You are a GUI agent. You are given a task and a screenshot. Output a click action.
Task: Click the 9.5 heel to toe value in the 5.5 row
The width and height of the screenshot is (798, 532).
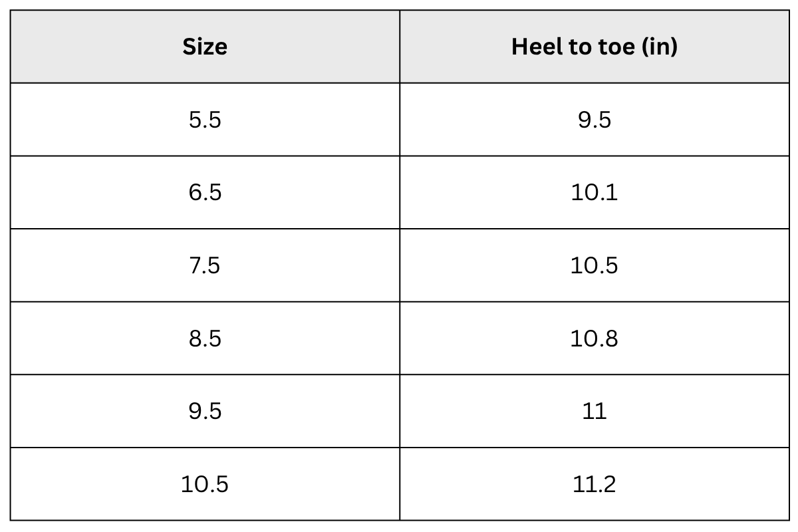[595, 120]
